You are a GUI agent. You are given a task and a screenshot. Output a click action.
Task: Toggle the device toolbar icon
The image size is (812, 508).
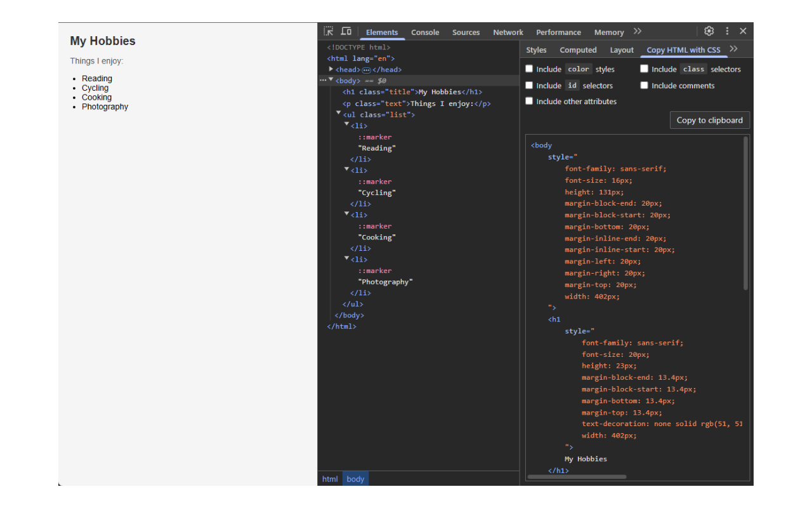346,31
